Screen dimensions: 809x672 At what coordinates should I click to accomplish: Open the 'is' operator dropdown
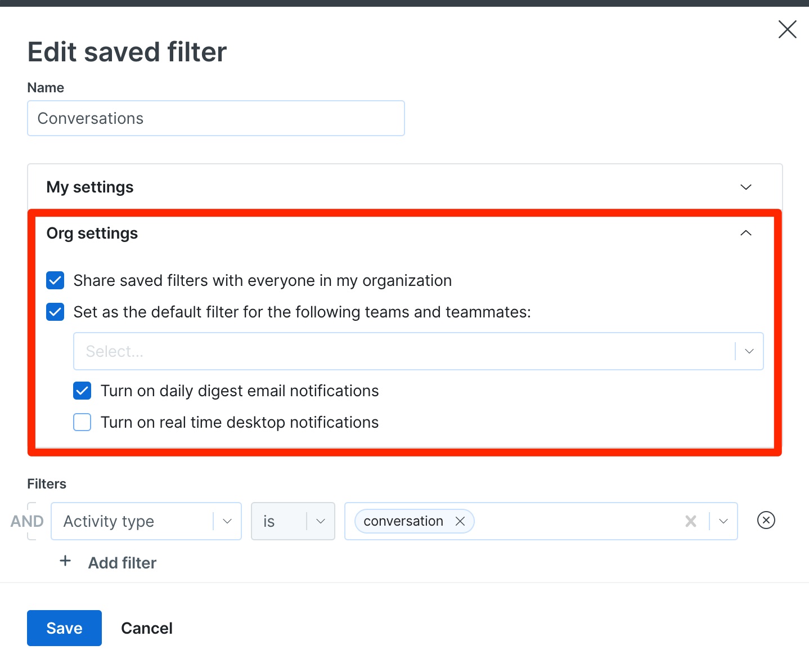[293, 521]
